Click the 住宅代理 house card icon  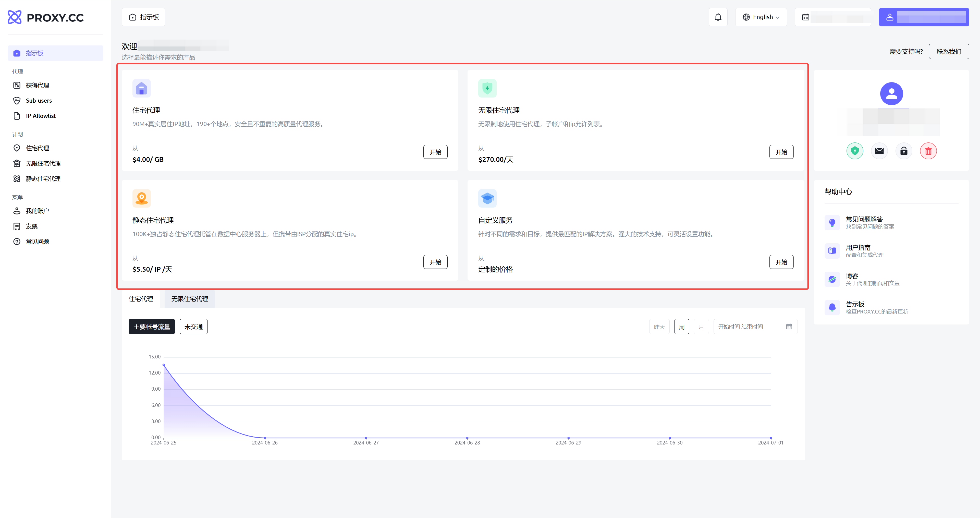(142, 88)
